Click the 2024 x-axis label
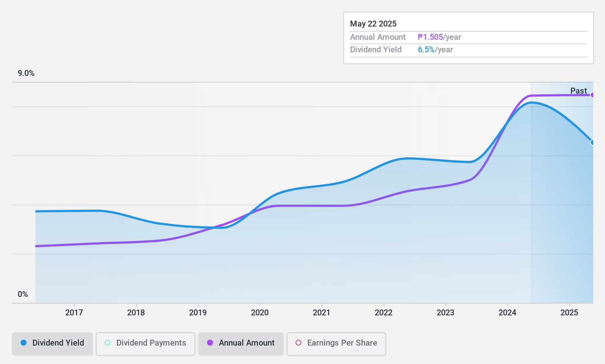Viewport: 605px width, 364px height. pyautogui.click(x=507, y=313)
